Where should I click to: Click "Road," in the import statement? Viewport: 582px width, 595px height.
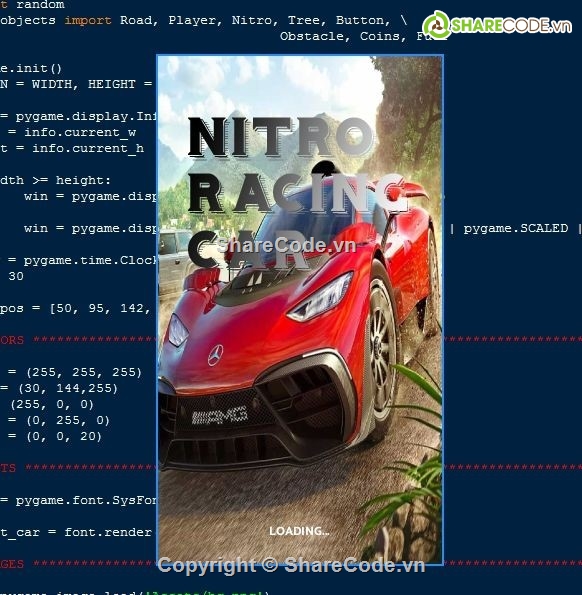coord(139,20)
